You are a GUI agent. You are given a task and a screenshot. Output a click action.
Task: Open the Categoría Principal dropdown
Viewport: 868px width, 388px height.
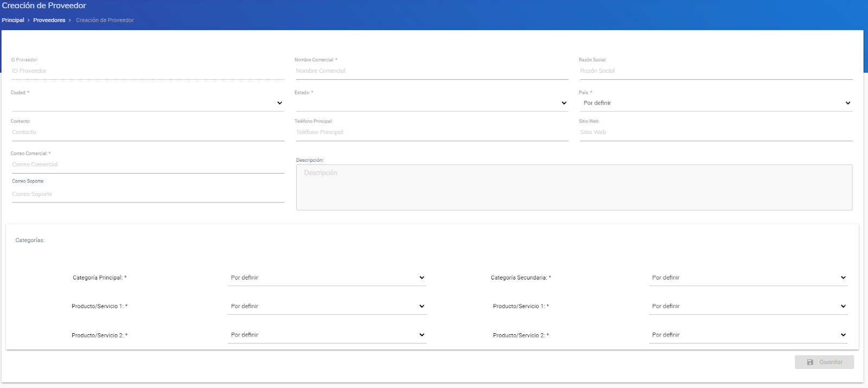point(327,278)
